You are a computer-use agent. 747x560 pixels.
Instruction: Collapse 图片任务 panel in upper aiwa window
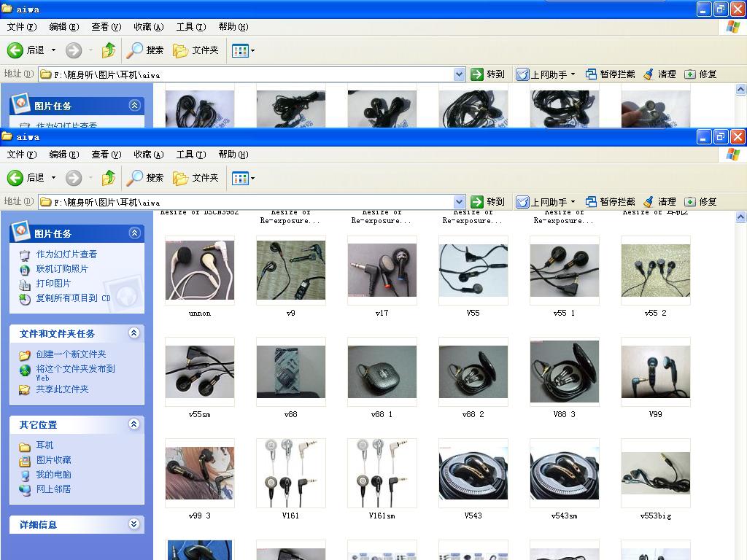coord(135,105)
